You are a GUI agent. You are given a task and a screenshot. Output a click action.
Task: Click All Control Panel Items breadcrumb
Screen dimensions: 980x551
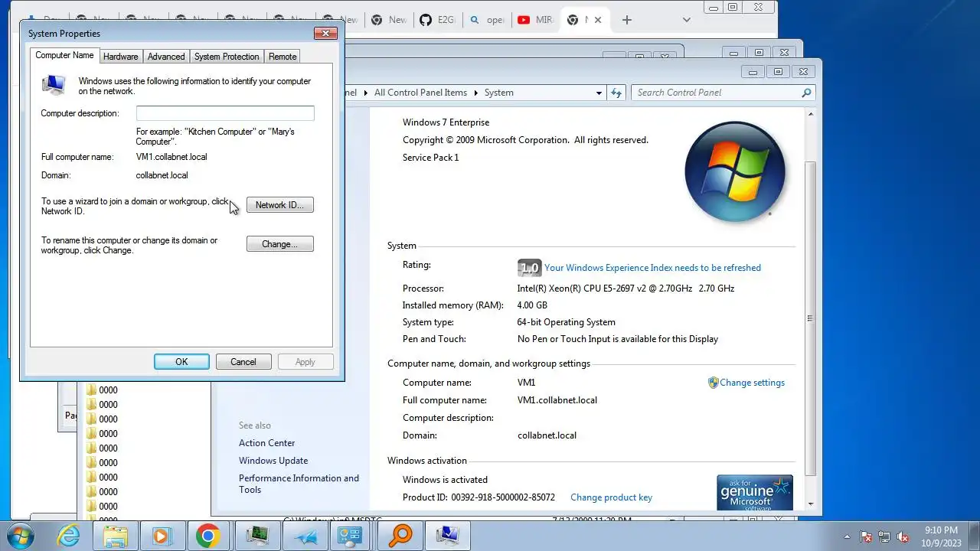pyautogui.click(x=420, y=93)
